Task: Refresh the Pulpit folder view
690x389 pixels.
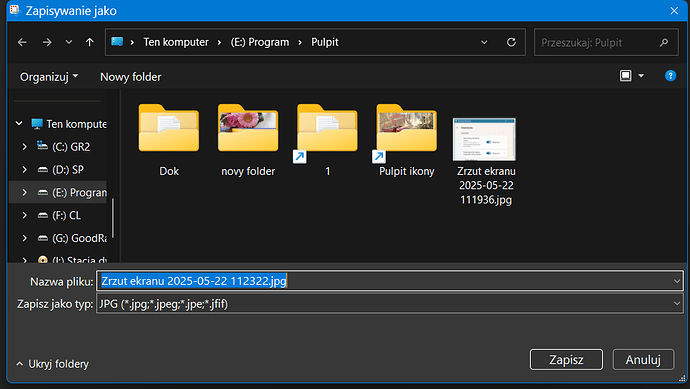Action: [x=511, y=42]
